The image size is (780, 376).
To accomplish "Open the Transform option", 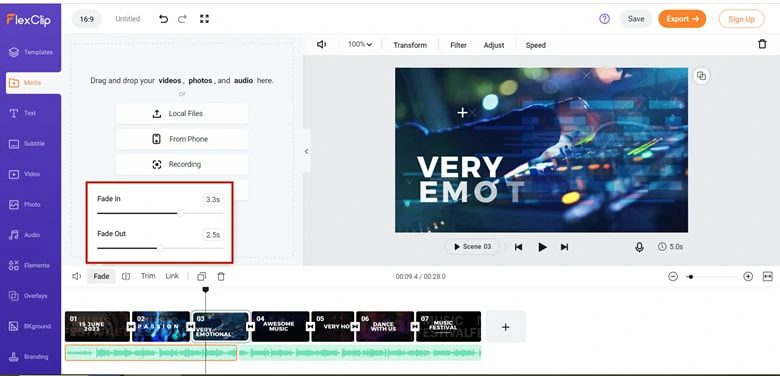I will click(x=410, y=45).
